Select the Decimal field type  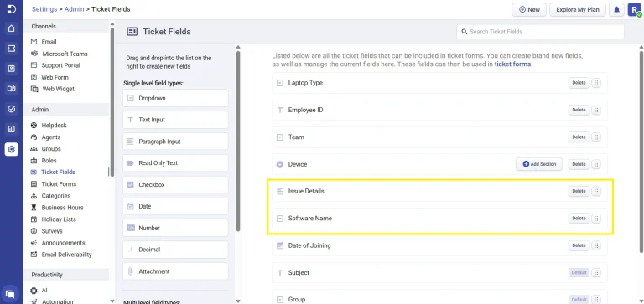[175, 250]
